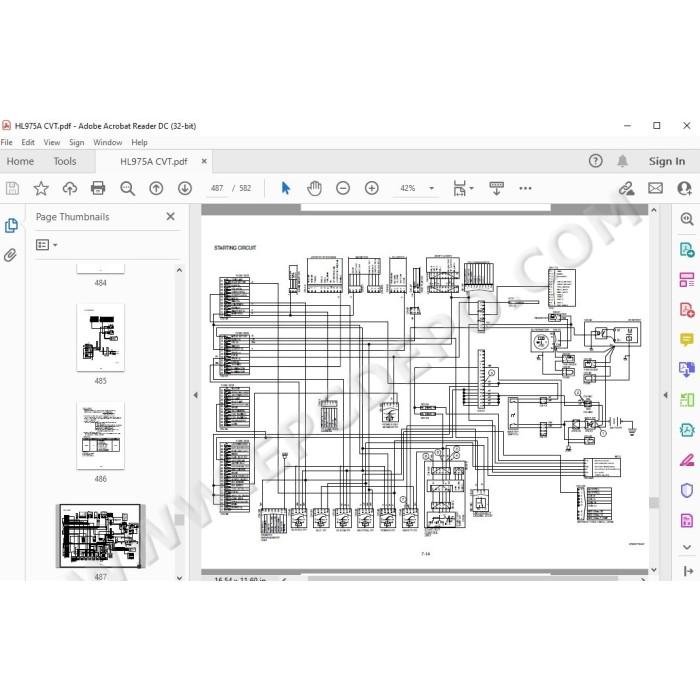Image resolution: width=700 pixels, height=700 pixels.
Task: Open thumbnails options dropdown
Action: (46, 245)
